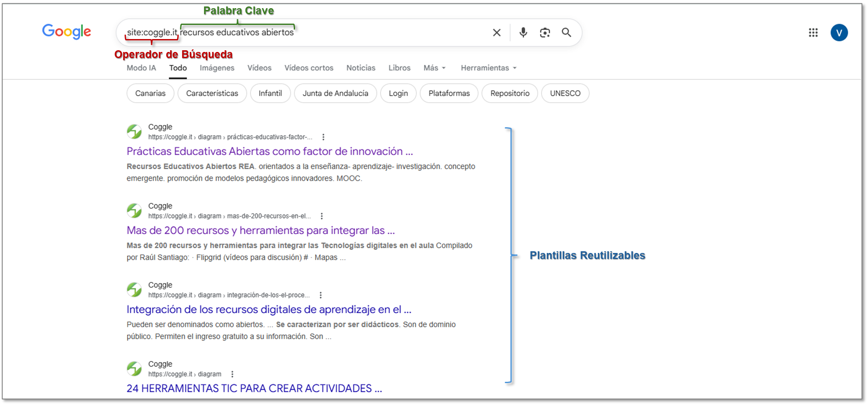Open Google Lens image search icon
868x405 pixels.
545,33
